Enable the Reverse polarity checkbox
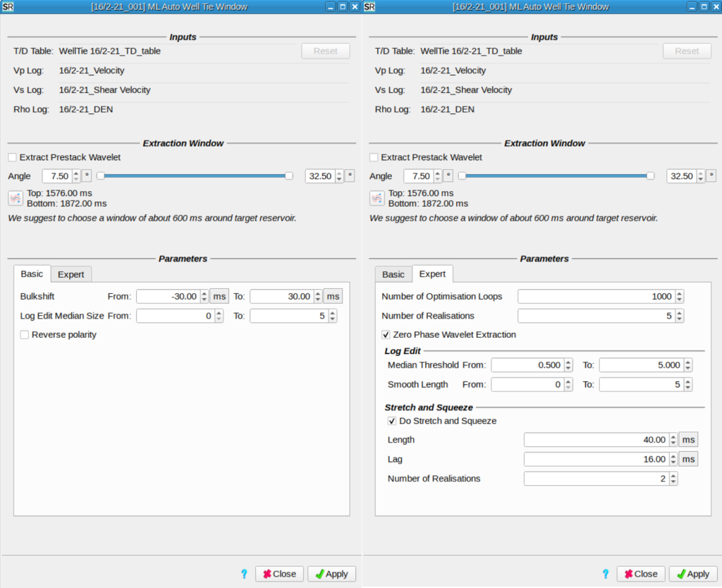722x588 pixels. 25,335
